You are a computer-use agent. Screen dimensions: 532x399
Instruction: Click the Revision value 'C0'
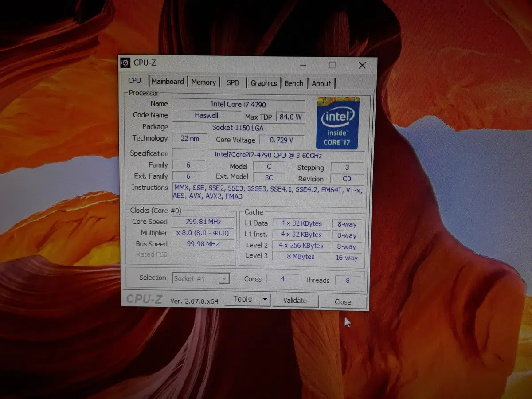point(347,179)
